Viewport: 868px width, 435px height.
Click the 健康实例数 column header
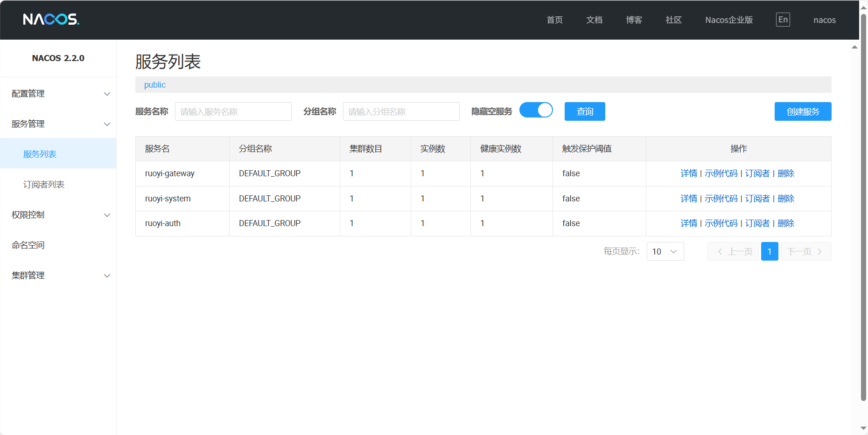(511, 149)
